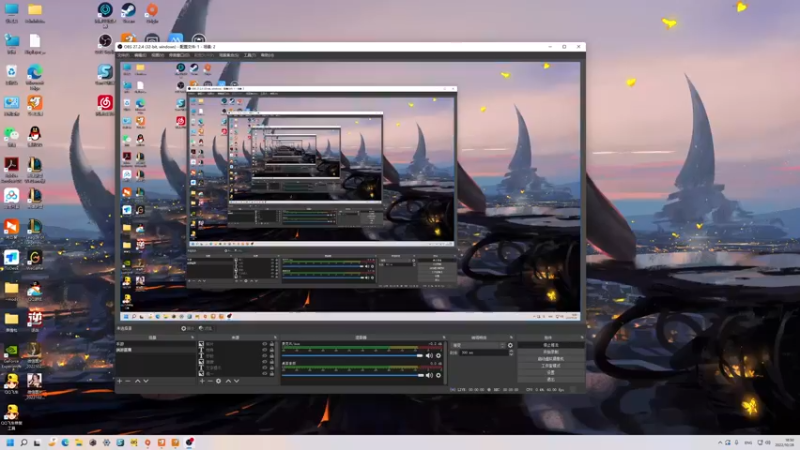
Task: Open the Docks menu in OBS menu bar
Action: click(x=179, y=55)
